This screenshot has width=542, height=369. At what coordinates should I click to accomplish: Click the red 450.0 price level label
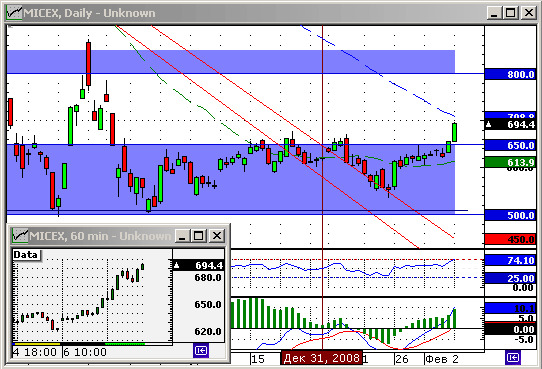511,239
